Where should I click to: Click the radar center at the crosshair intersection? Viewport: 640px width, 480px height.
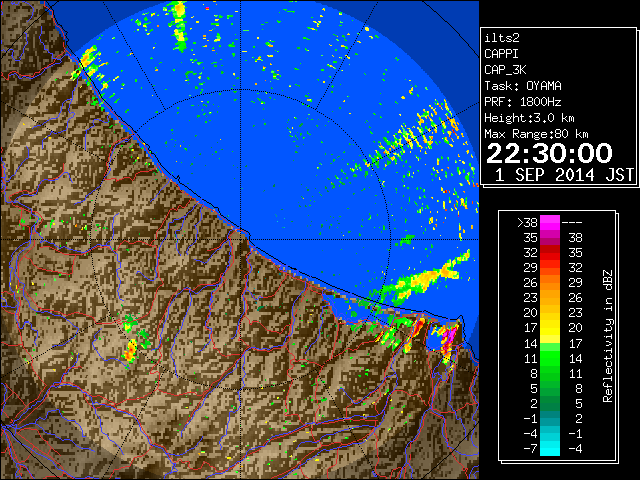point(241,239)
